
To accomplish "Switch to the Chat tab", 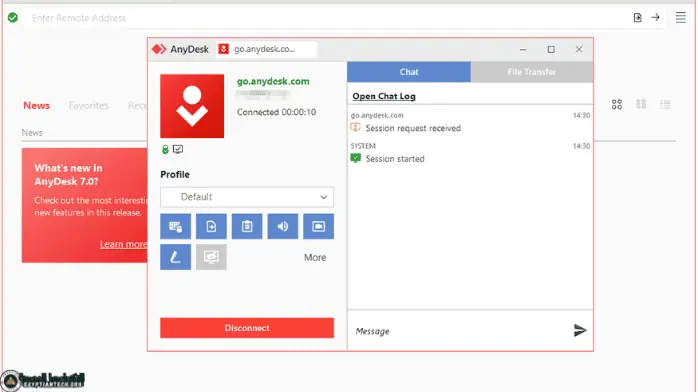I will click(409, 72).
